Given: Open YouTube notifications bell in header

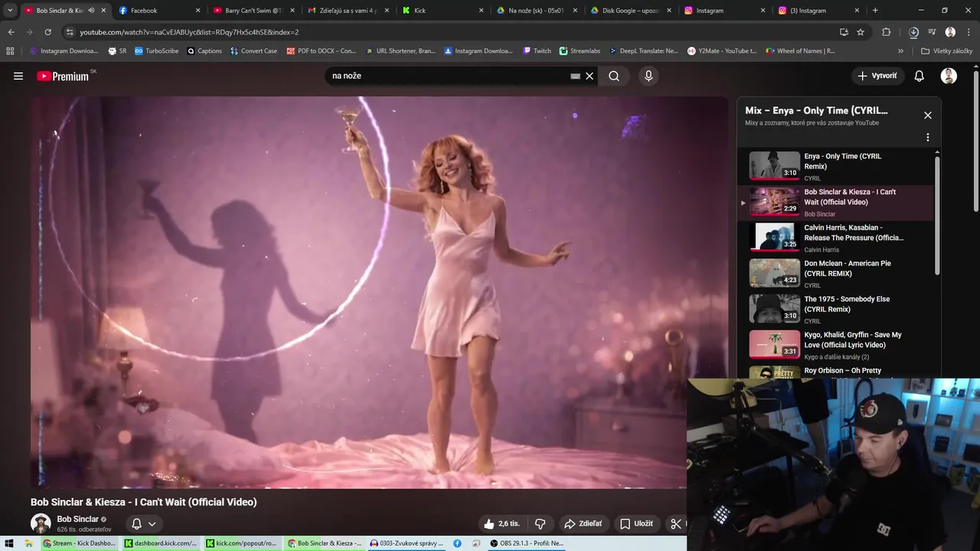Looking at the screenshot, I should 920,76.
